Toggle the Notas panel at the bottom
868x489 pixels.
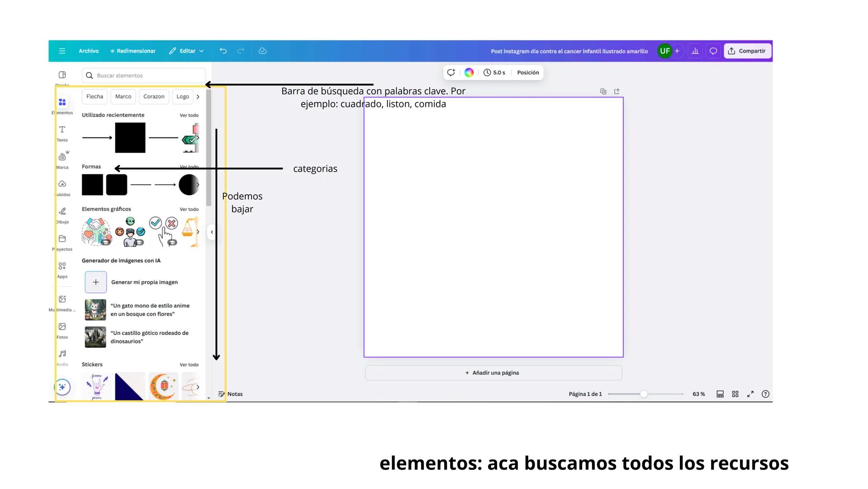231,394
